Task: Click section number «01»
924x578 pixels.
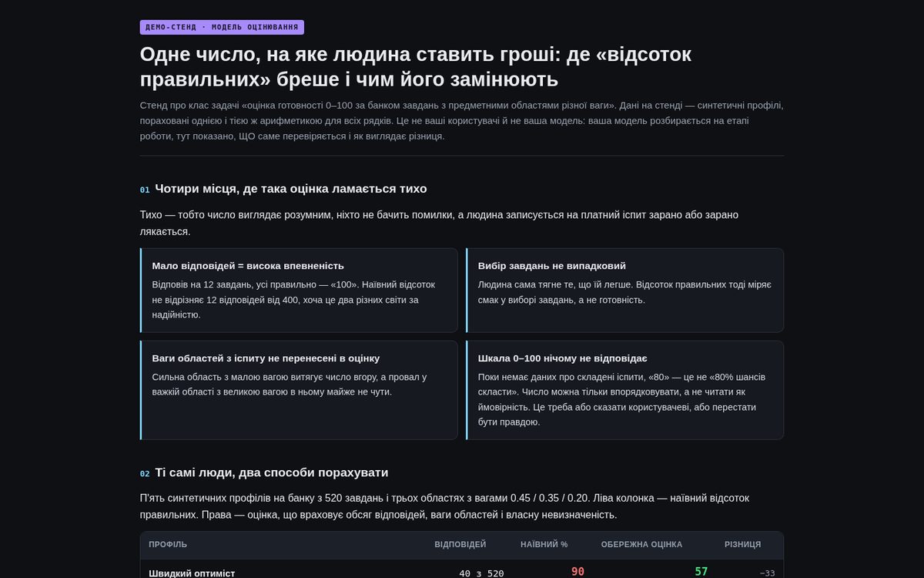Action: [x=145, y=190]
